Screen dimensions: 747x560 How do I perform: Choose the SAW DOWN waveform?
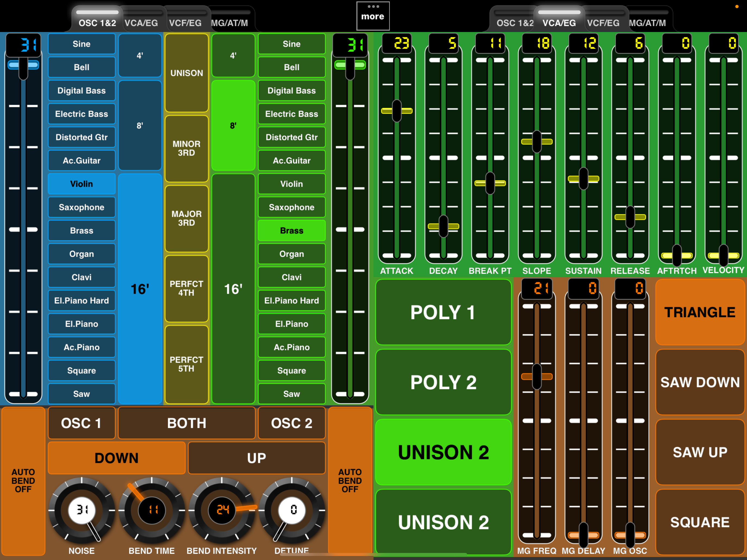pyautogui.click(x=700, y=382)
